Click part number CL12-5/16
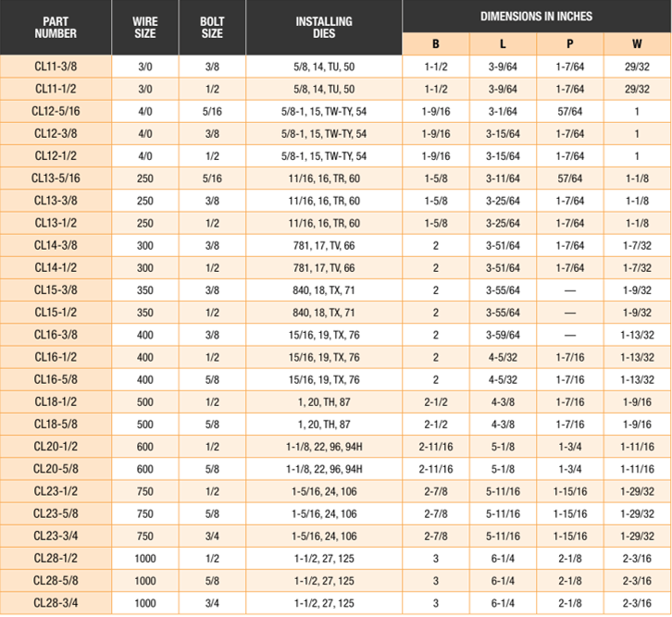Screen dimensions: 672x617 [x=56, y=111]
